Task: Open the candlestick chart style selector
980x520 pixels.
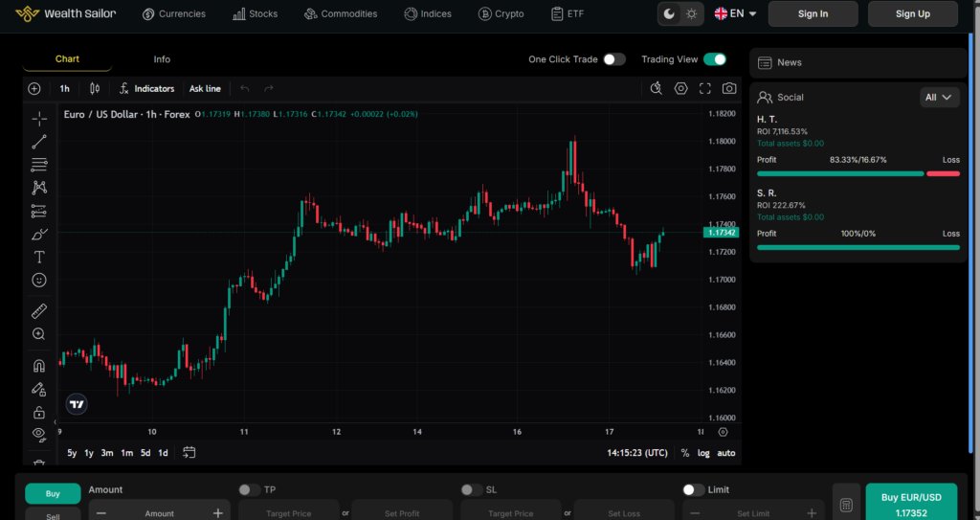Action: coord(95,89)
